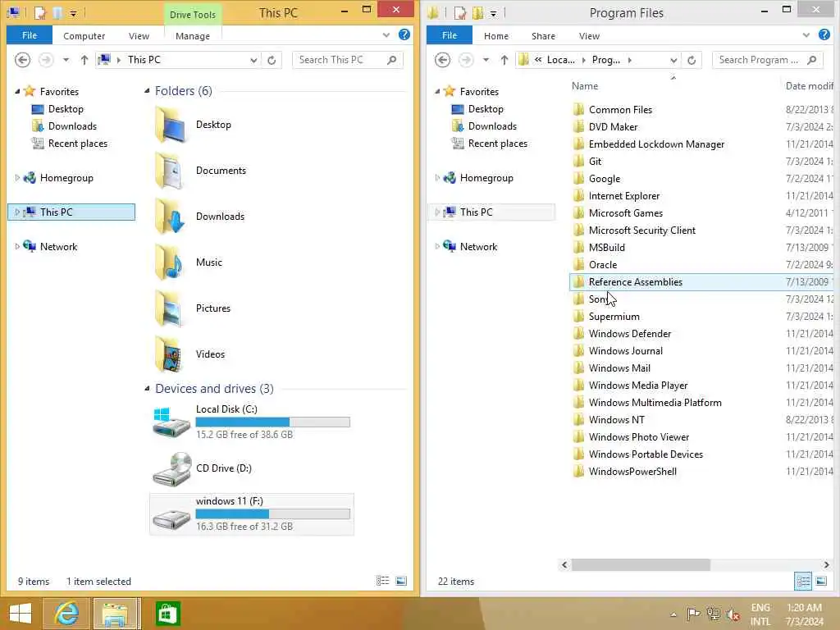Expand Homegroup in This PC window
Viewport: 840px width, 630px height.
coord(17,178)
